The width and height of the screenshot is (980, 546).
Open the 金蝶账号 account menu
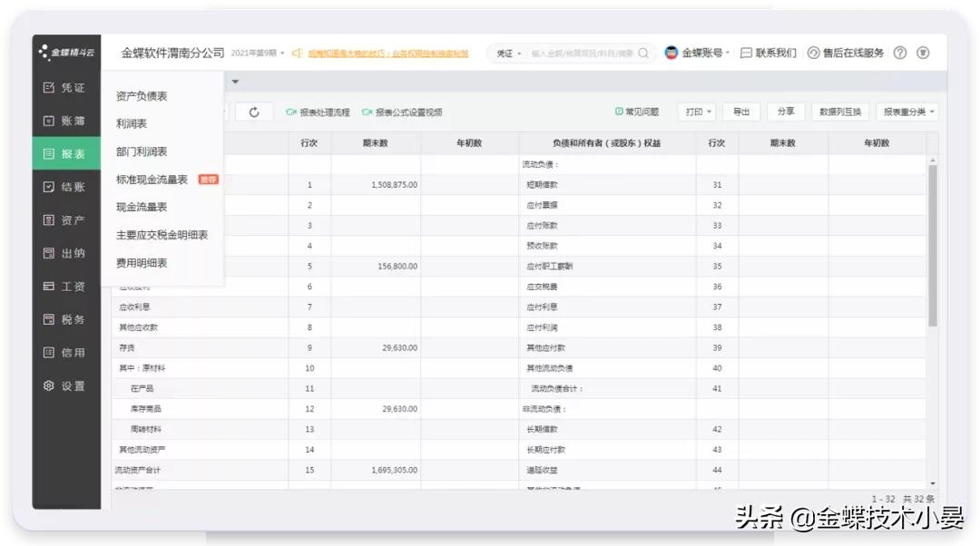point(701,53)
